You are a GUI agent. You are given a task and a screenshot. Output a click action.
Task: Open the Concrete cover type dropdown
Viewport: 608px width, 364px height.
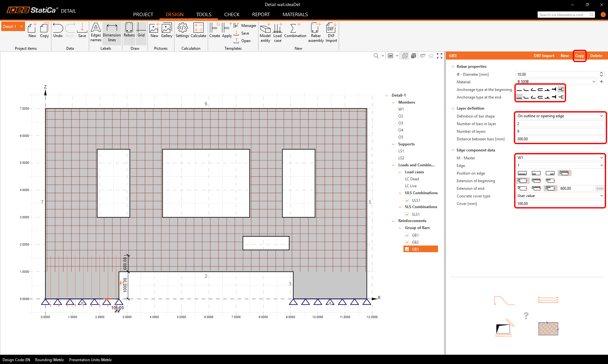point(560,196)
